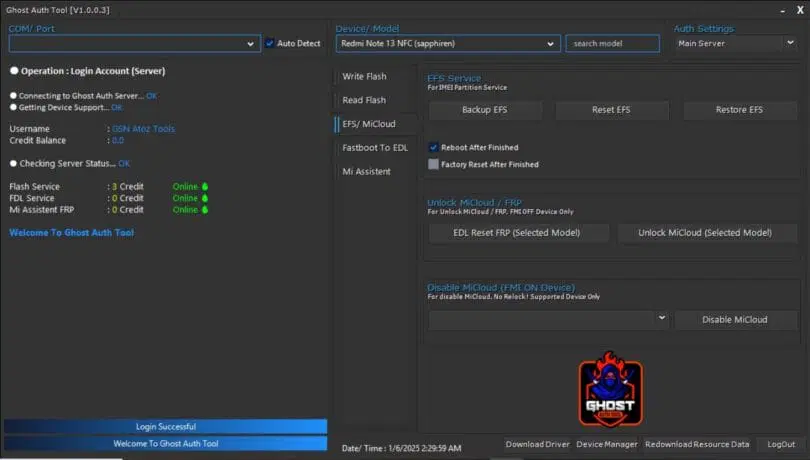Click the Getting Device Support log line
This screenshot has height=460, width=810.
coord(66,108)
